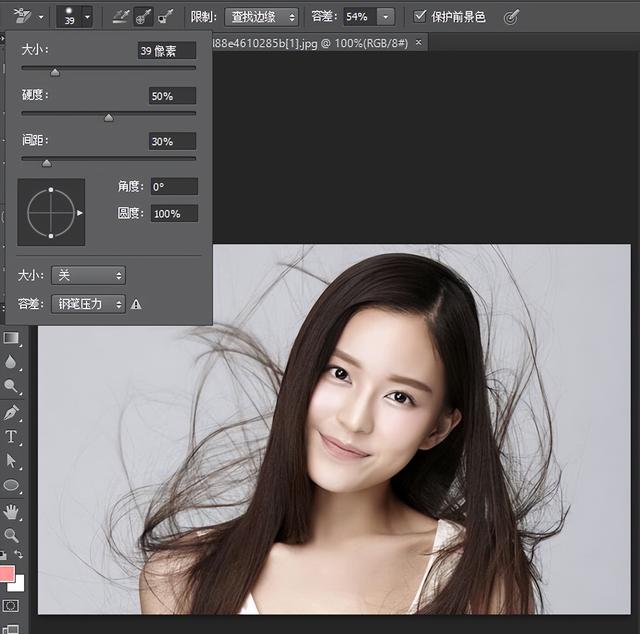Swap foreground and background colors

click(x=18, y=554)
